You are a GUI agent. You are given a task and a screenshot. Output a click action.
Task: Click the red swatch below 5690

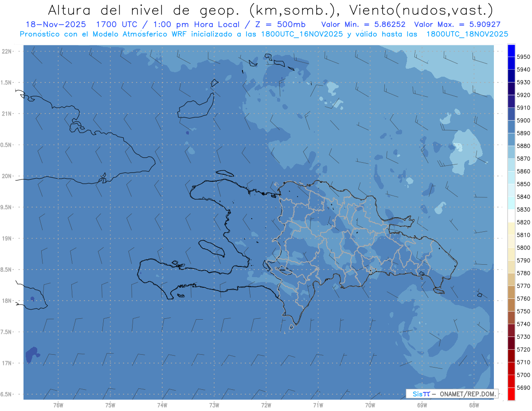click(511, 394)
